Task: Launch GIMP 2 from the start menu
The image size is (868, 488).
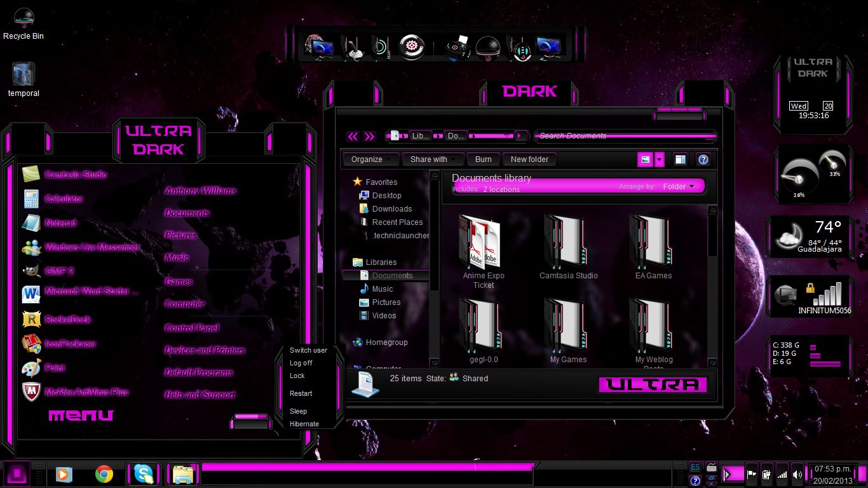Action: (x=48, y=271)
